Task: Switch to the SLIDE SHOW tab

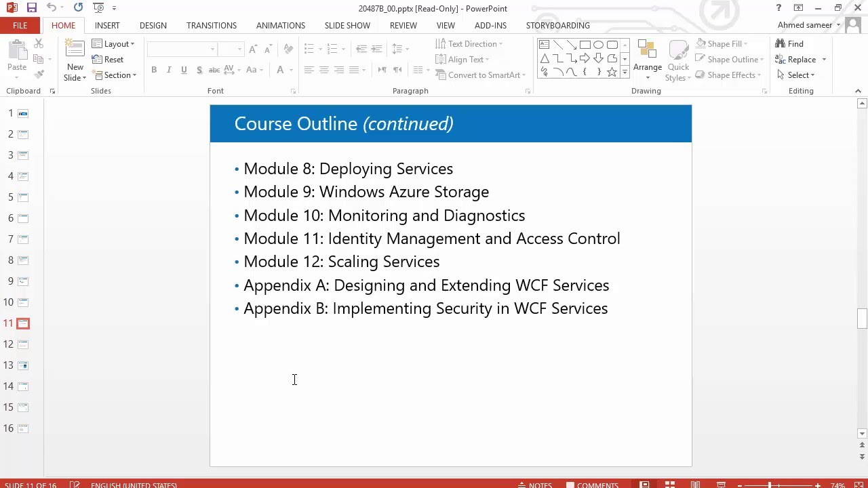Action: pyautogui.click(x=347, y=25)
